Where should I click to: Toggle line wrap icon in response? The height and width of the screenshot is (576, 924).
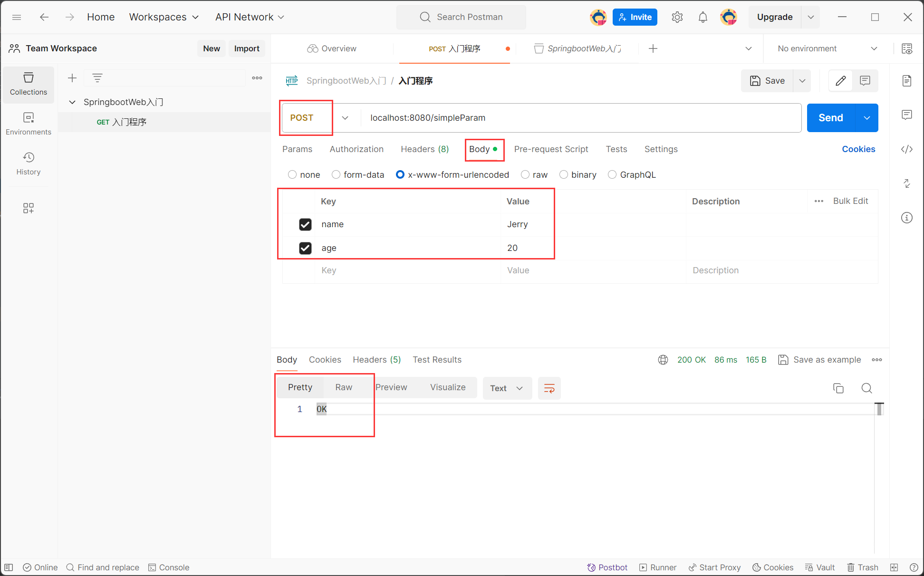549,388
